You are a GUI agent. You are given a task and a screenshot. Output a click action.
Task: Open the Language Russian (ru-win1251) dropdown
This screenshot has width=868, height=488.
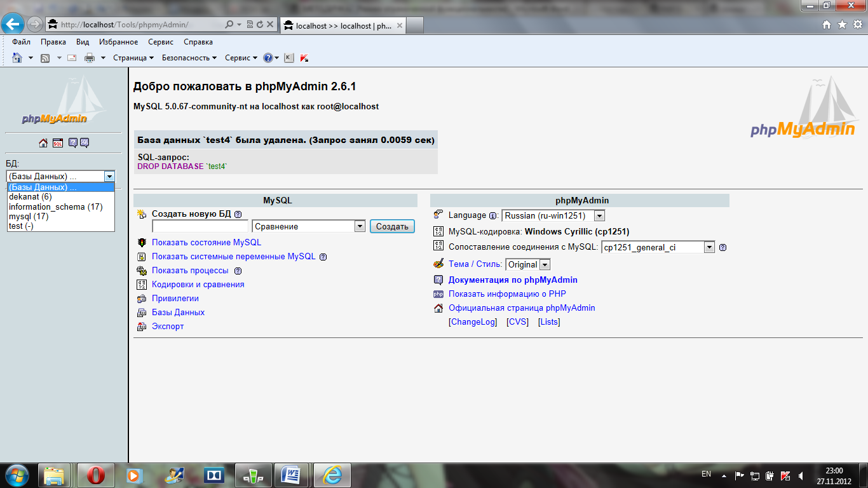pos(553,216)
